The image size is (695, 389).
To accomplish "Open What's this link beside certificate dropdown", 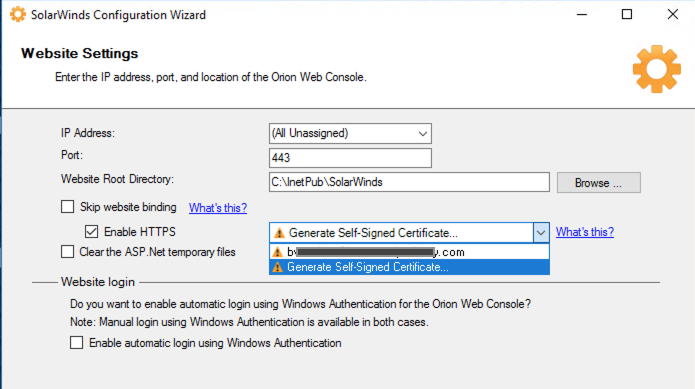I will tap(585, 232).
